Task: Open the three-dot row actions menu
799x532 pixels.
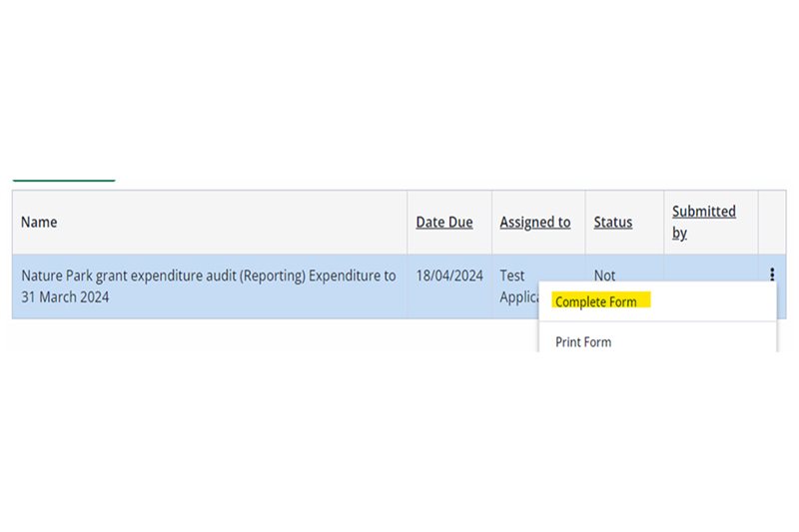Action: pyautogui.click(x=772, y=274)
